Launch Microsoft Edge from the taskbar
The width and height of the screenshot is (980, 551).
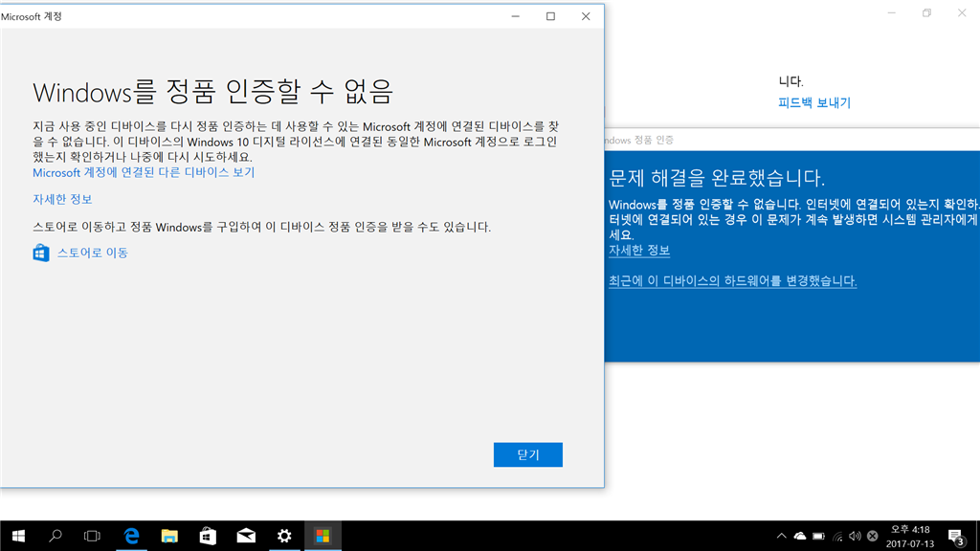click(x=131, y=536)
